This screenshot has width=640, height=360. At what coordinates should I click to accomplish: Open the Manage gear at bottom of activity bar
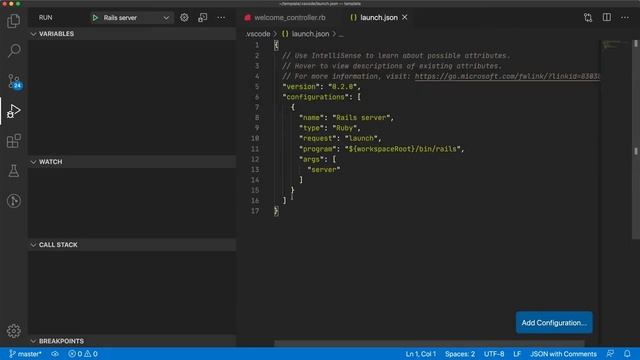[x=13, y=331]
